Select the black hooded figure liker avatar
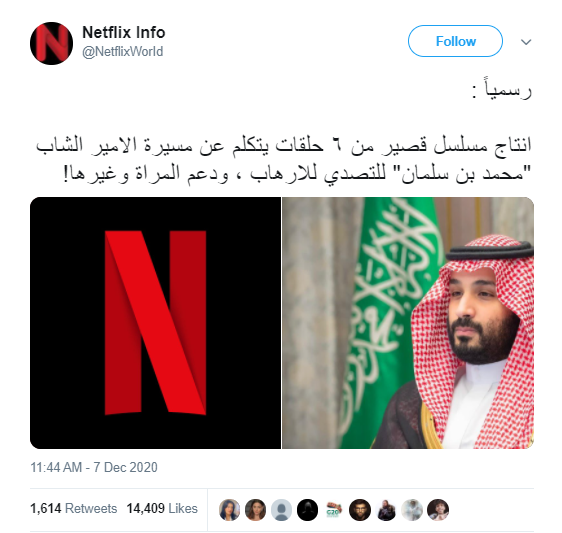The image size is (562, 533). click(x=308, y=509)
